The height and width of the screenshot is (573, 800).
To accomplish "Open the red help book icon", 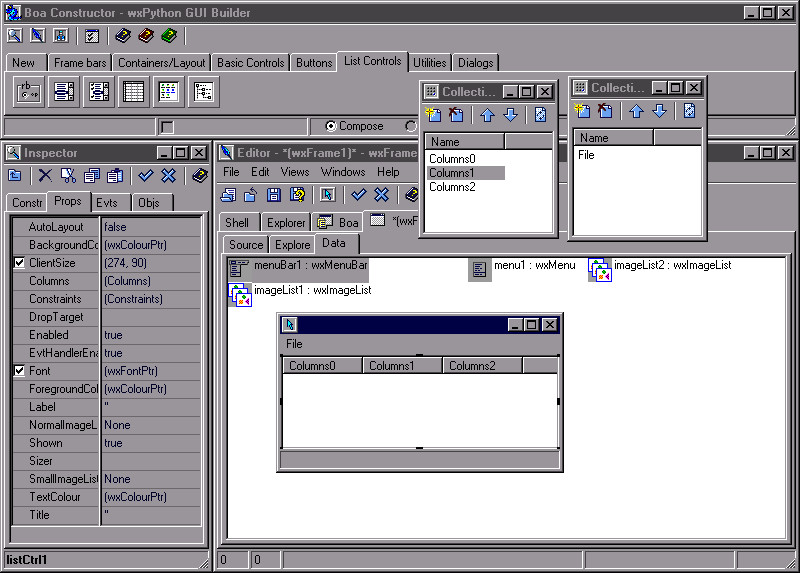I will [146, 35].
